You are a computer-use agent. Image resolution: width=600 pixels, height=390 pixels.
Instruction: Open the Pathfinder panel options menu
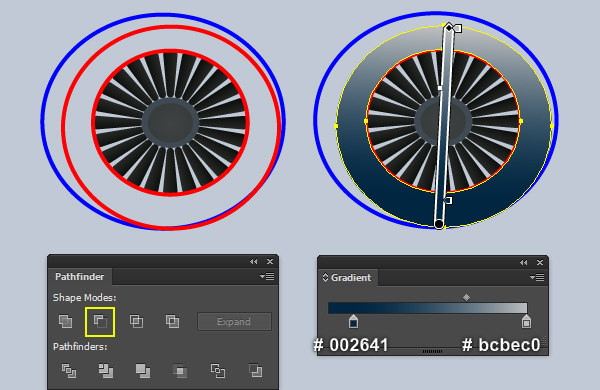click(267, 276)
